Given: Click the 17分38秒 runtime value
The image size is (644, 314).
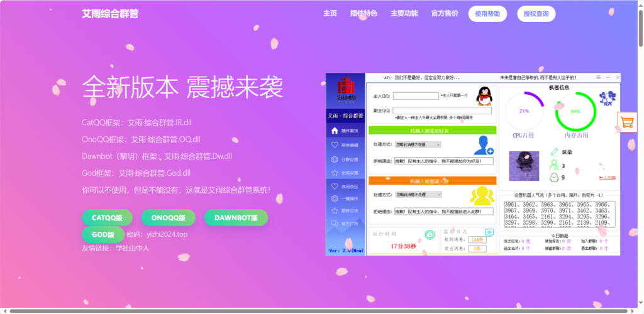Looking at the screenshot, I should click(403, 246).
